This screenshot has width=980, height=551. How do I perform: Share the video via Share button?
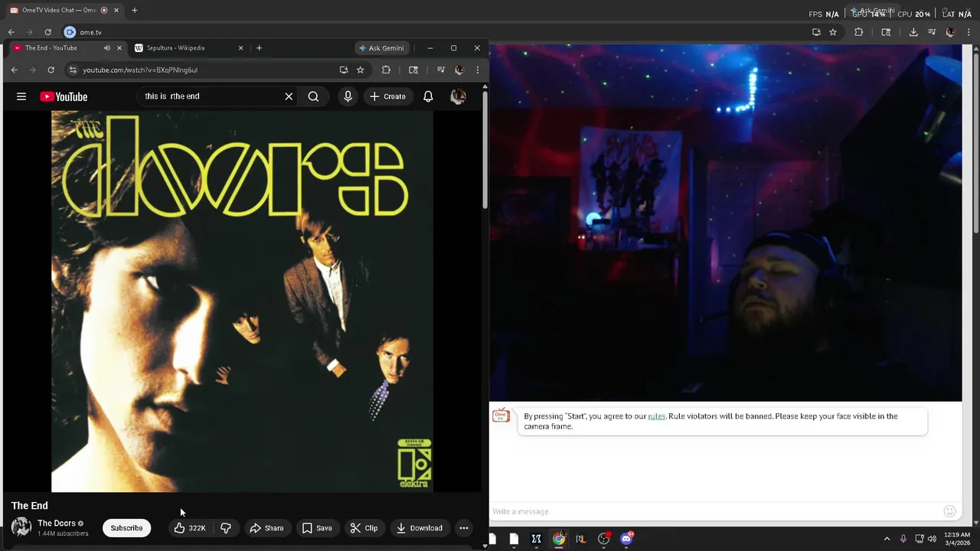coord(266,528)
